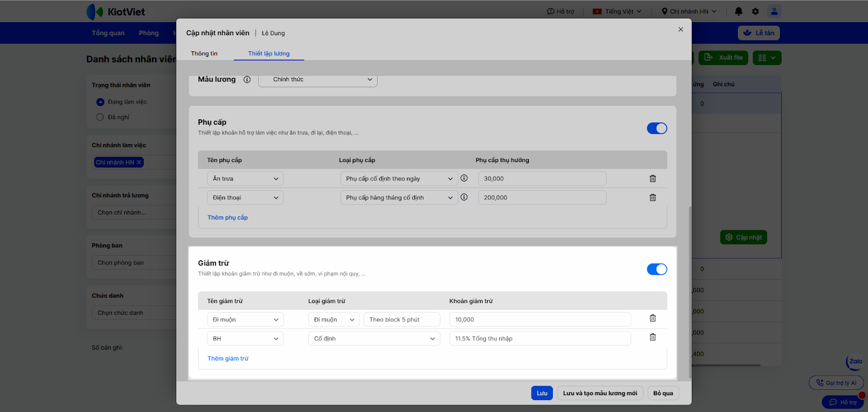Delete the Ăn trưa allowance row
Viewport: 868px width, 412px height.
[x=653, y=178]
